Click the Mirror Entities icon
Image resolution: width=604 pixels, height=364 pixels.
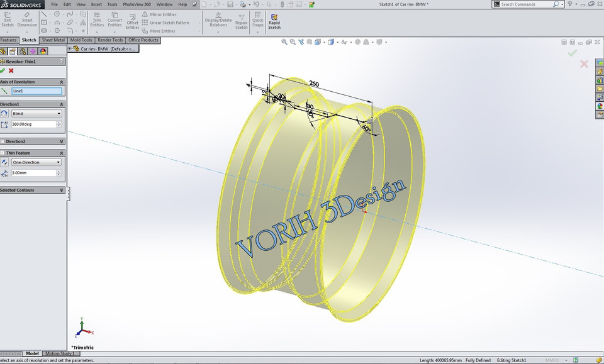tap(144, 13)
